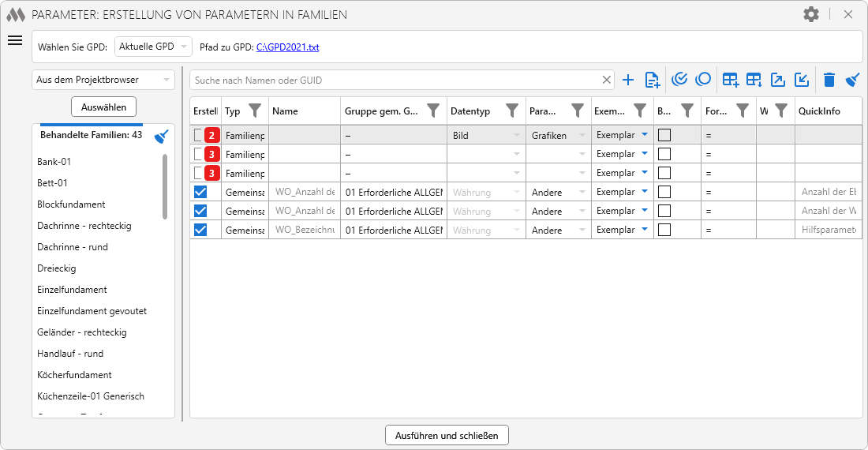Viewport: 868px width, 450px height.
Task: Select Blockfundament in the families list
Action: tap(71, 204)
